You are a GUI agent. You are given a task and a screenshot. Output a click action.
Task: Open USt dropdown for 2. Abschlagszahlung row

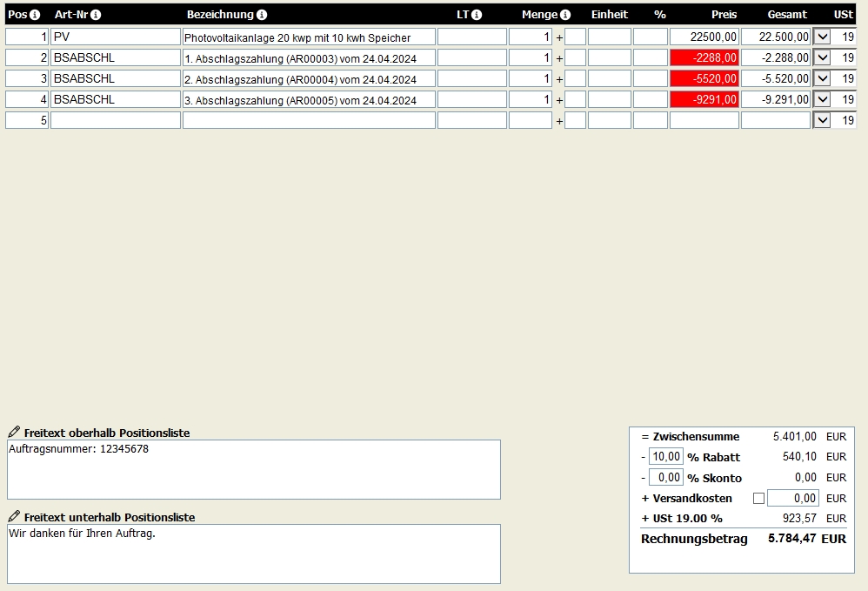[822, 78]
